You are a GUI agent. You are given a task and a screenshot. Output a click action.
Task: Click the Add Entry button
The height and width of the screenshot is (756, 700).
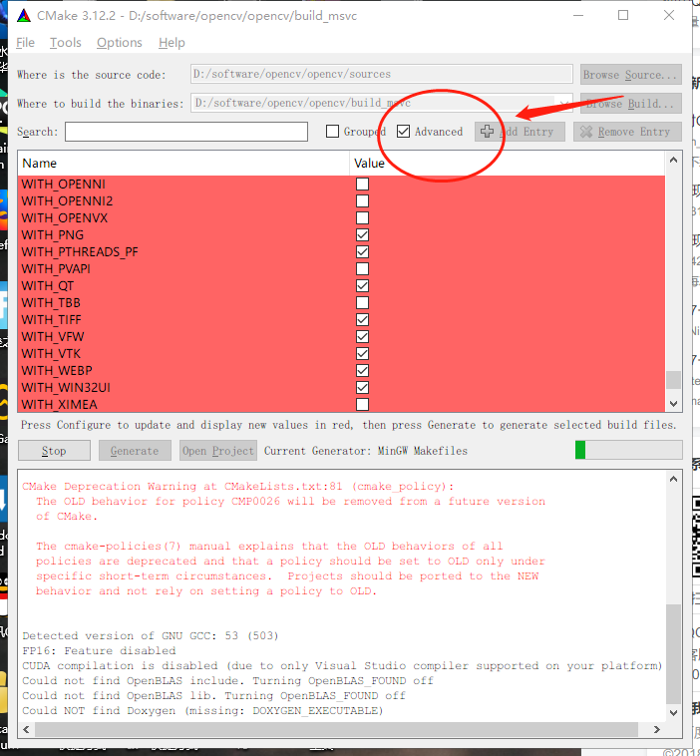click(520, 132)
